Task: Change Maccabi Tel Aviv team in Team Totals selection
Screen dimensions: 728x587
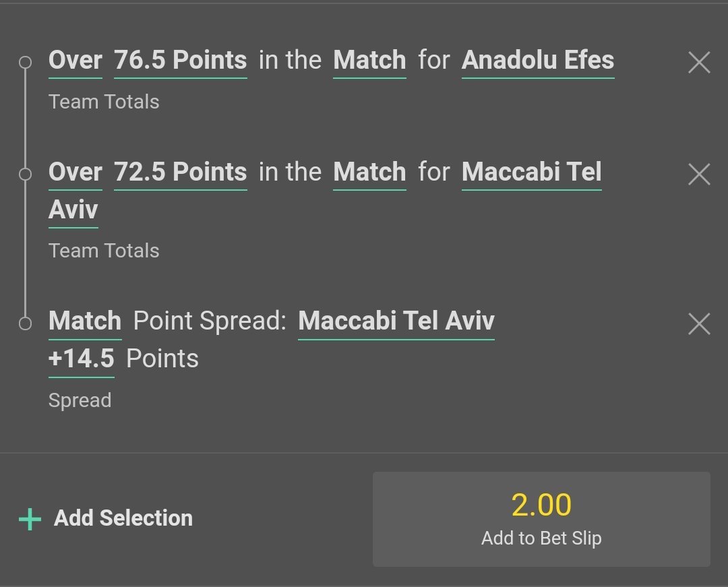Action: (531, 173)
